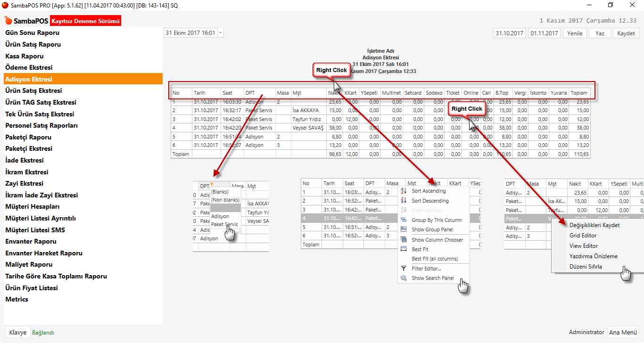The width and height of the screenshot is (644, 343).
Task: Click the Kaydet button
Action: pos(626,33)
